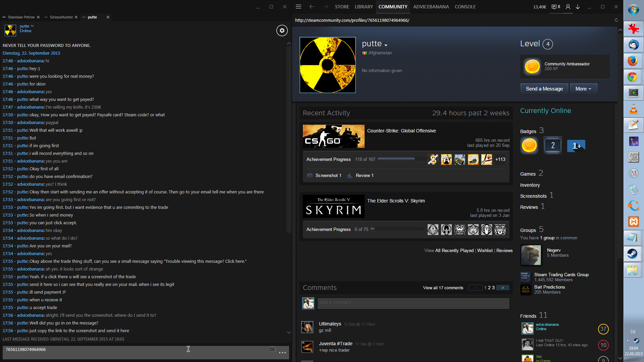Expand putte status dropdown in chat header

(32, 26)
